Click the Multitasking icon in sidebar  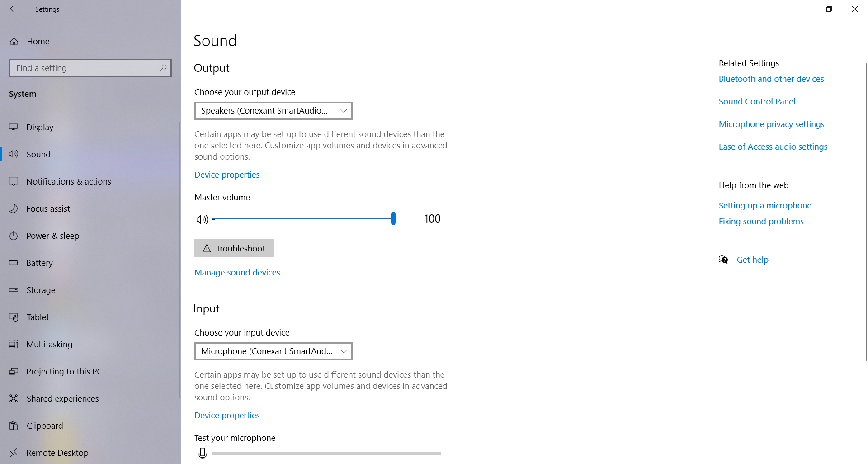(14, 344)
